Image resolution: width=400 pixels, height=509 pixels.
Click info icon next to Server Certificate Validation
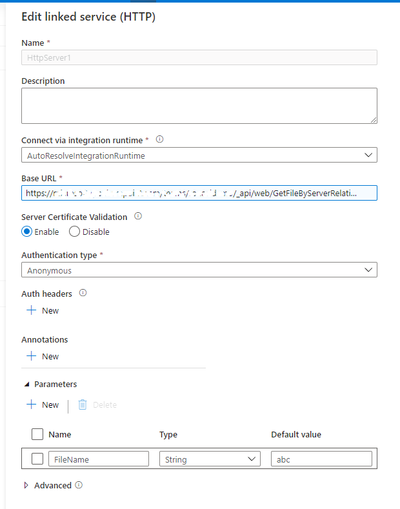point(138,216)
